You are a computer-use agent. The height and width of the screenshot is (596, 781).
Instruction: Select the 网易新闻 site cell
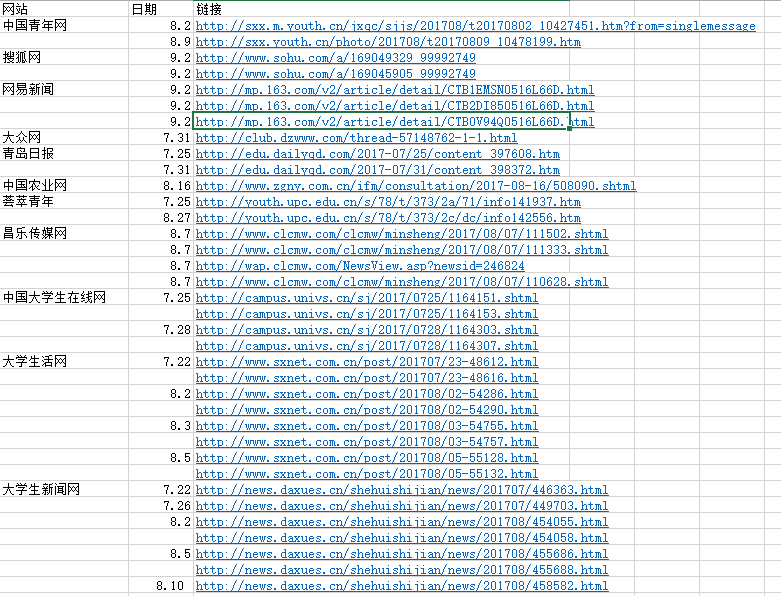[28, 90]
